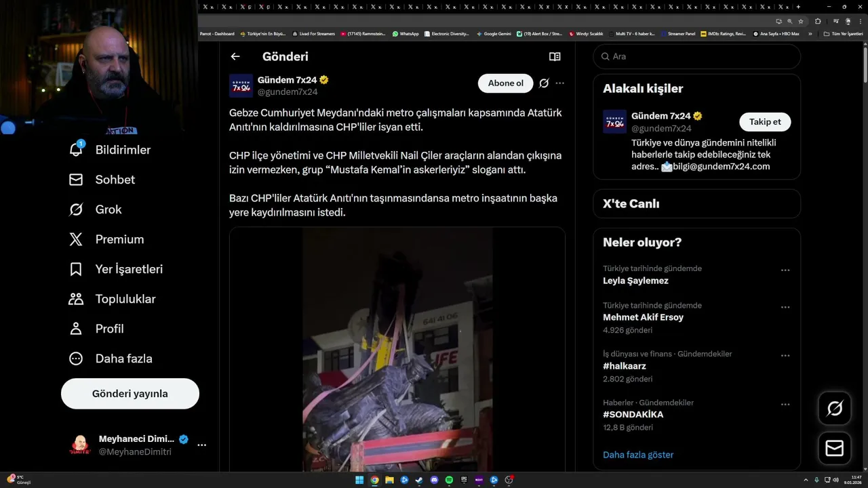Go to Premium in the sidebar
The width and height of the screenshot is (868, 488).
pyautogui.click(x=106, y=239)
